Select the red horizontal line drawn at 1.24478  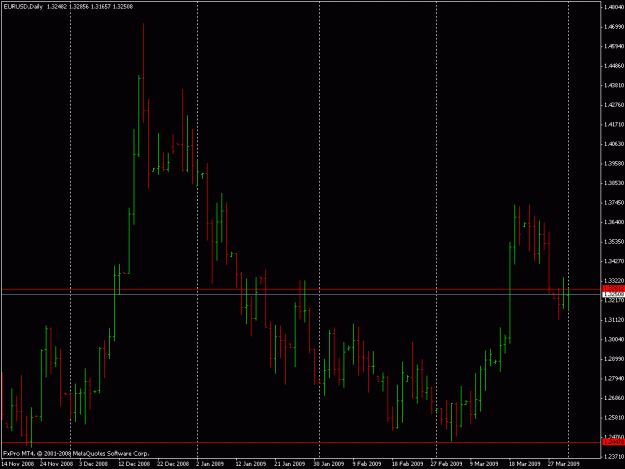(300, 442)
